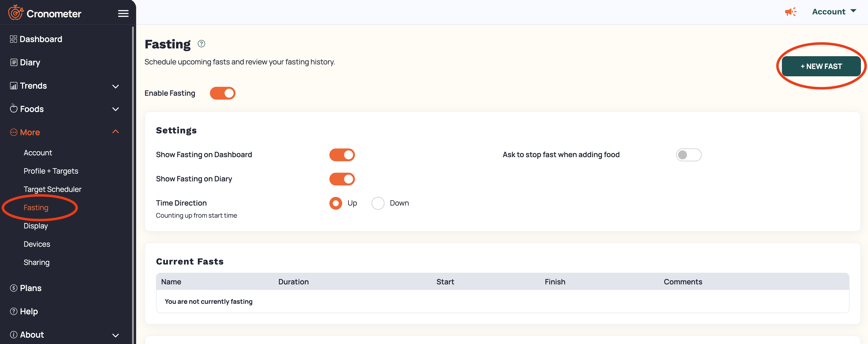Disable the Enable Fasting toggle
The image size is (868, 344).
(x=222, y=93)
